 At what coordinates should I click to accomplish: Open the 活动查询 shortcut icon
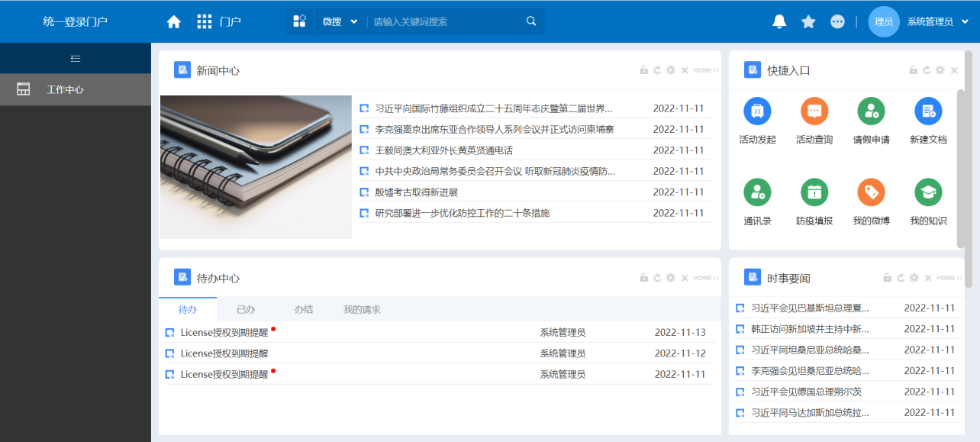(814, 110)
